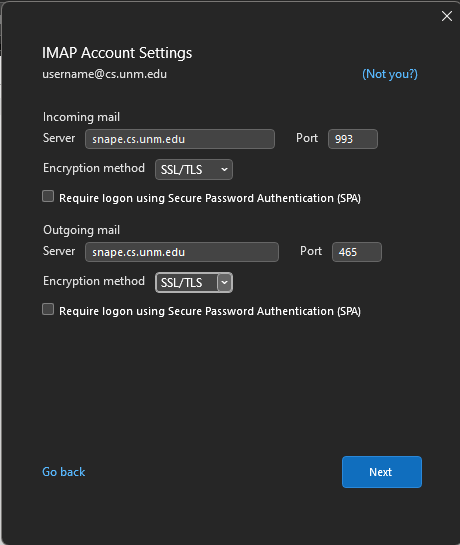Click the Incoming mail section label
Image resolution: width=460 pixels, height=545 pixels.
[81, 117]
